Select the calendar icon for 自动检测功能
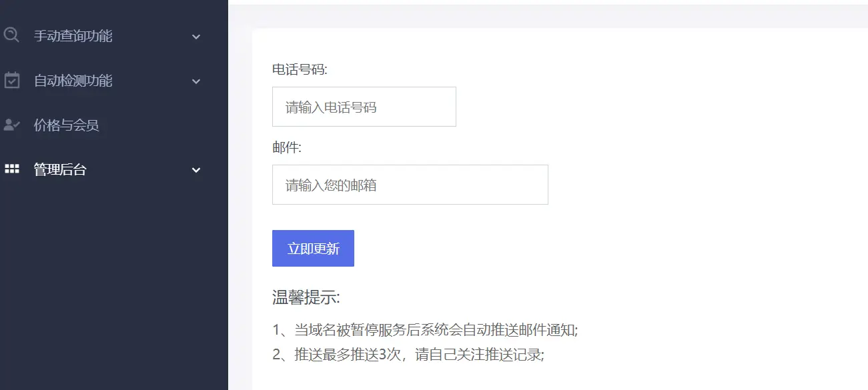 (11, 81)
